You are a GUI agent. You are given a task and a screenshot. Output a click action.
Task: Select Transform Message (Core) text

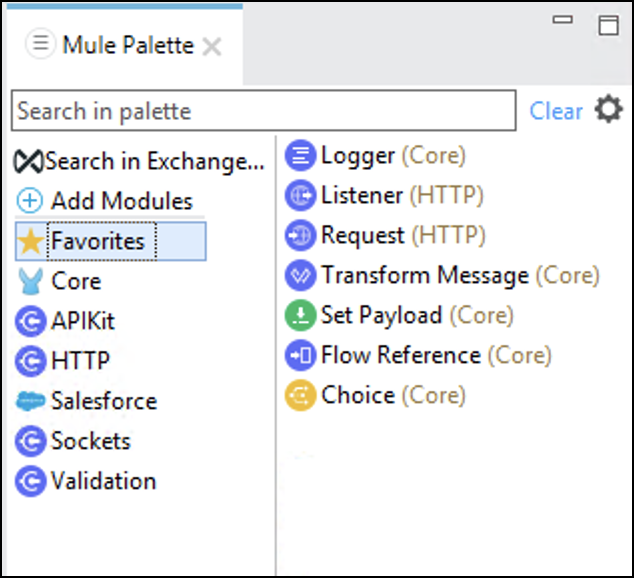[460, 276]
